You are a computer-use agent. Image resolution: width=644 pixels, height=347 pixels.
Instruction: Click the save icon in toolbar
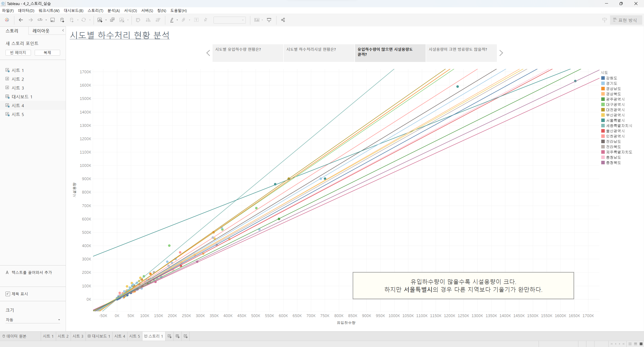coord(53,20)
